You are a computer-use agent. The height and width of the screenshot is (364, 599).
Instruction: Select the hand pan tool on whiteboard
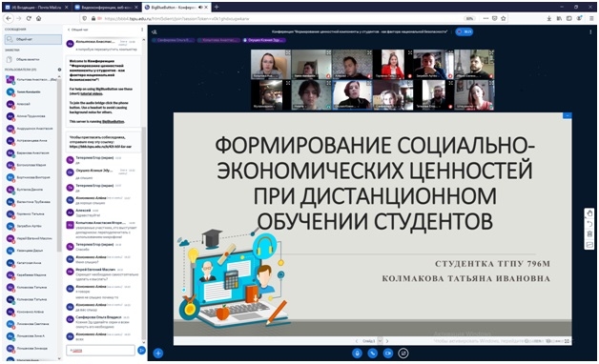(589, 213)
